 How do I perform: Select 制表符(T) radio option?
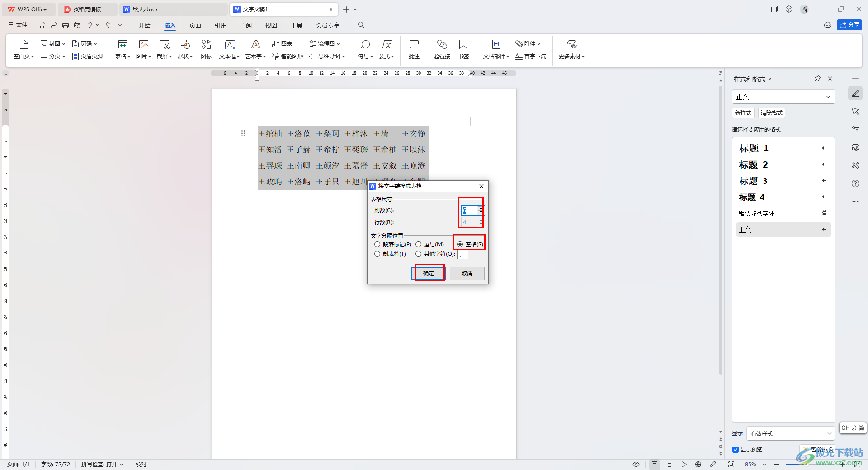click(x=390, y=254)
